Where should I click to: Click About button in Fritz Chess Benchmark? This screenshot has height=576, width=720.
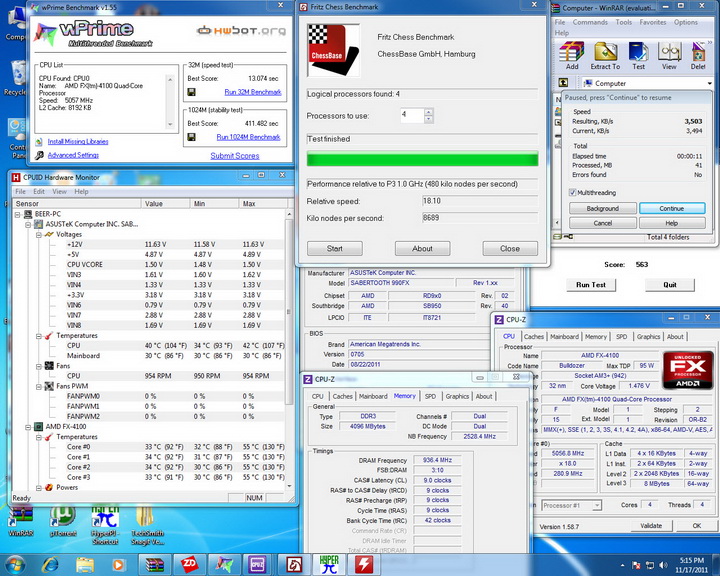pos(422,248)
